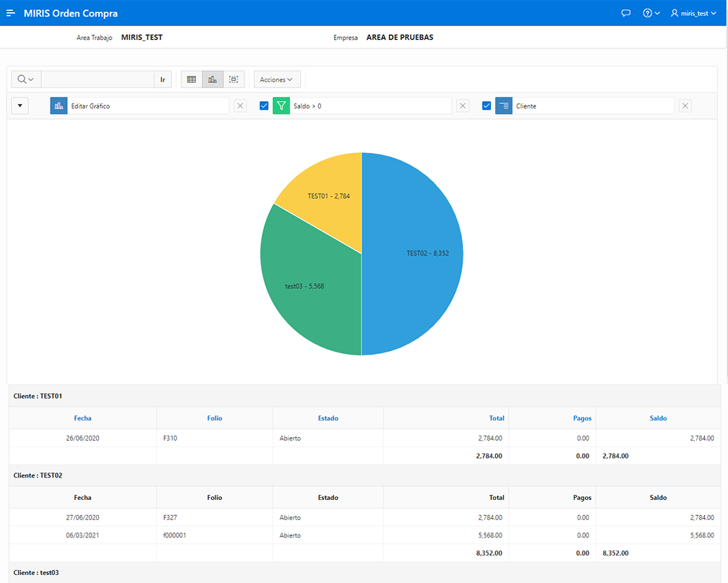Click the feedback comment bubble icon
This screenshot has width=728, height=583.
coord(626,13)
